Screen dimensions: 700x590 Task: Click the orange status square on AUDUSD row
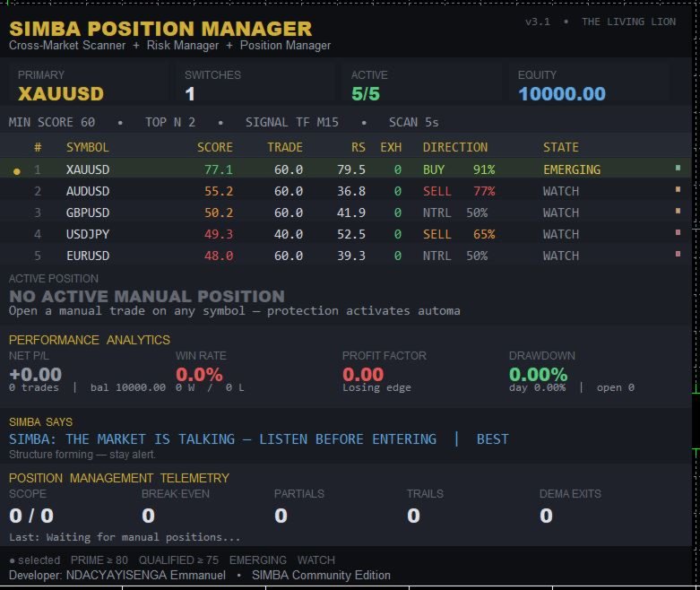(678, 189)
